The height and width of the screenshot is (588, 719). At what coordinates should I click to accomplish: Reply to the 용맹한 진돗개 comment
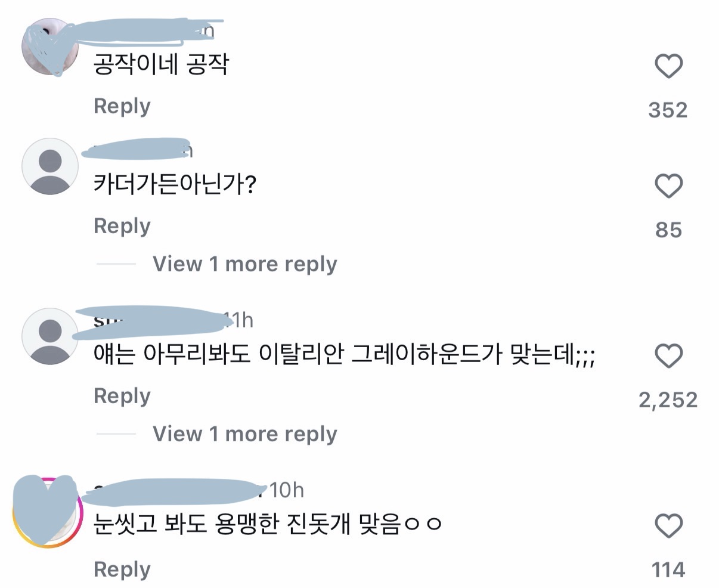tap(122, 570)
